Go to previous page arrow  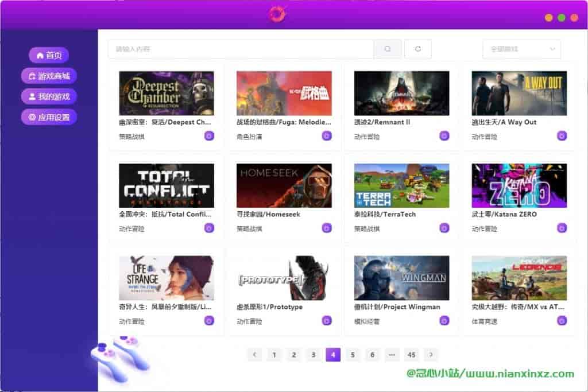click(254, 355)
